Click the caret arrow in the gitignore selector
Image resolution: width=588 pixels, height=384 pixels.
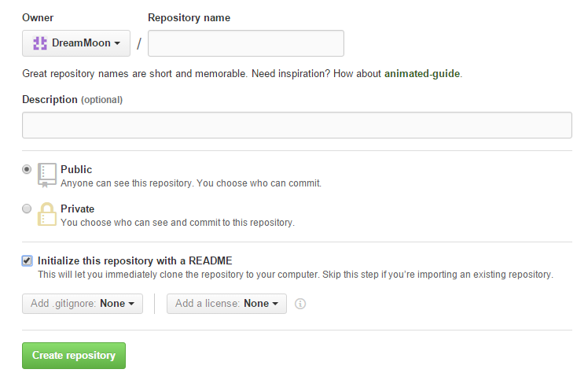pyautogui.click(x=131, y=304)
